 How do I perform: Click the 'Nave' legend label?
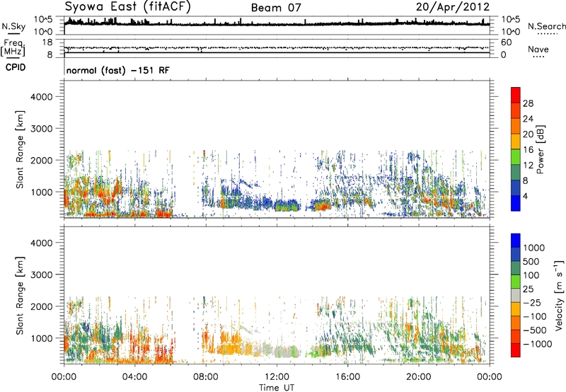[538, 49]
